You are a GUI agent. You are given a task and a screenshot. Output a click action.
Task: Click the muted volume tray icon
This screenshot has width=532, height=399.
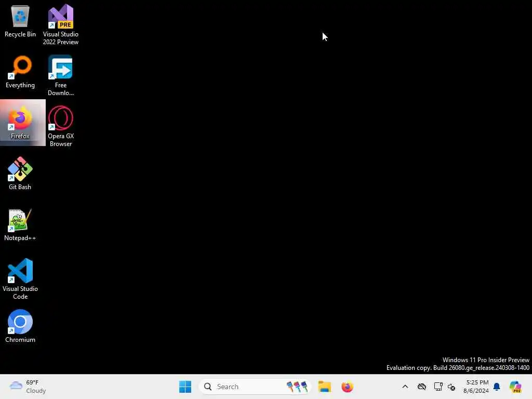click(451, 387)
